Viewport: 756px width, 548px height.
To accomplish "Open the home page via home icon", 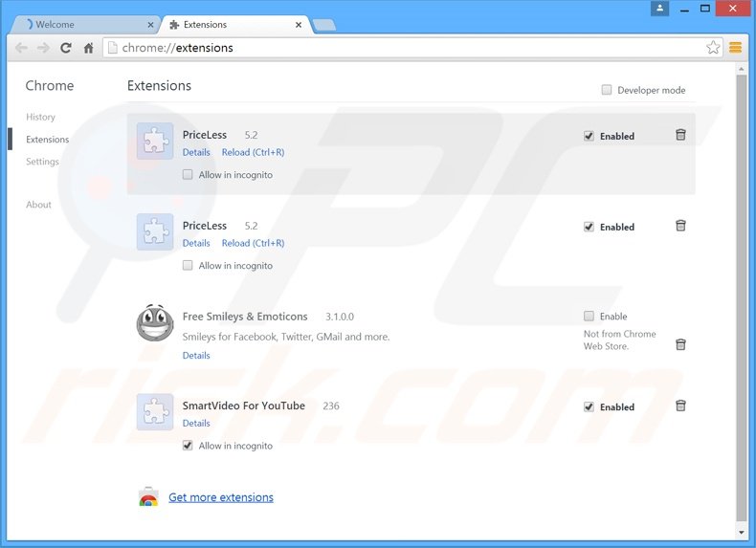I will (88, 48).
